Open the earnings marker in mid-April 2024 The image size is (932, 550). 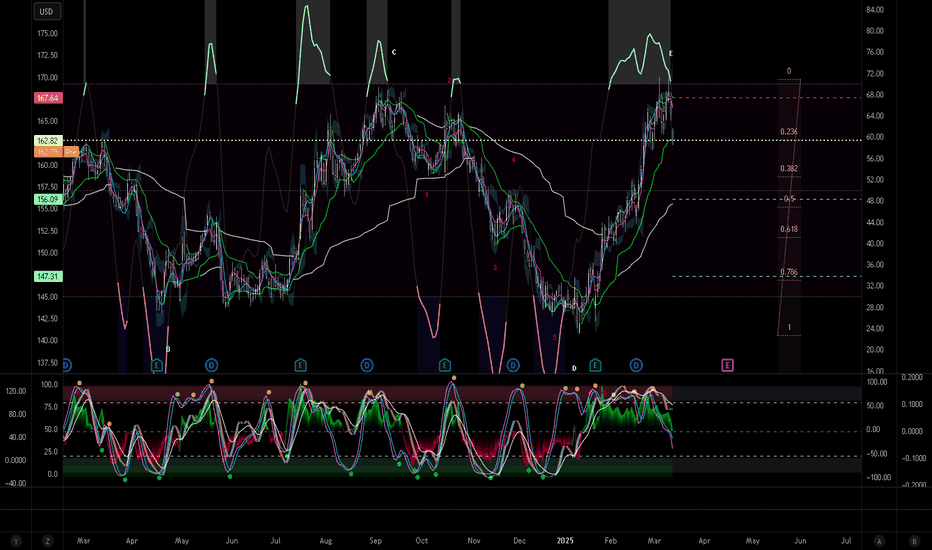[157, 365]
